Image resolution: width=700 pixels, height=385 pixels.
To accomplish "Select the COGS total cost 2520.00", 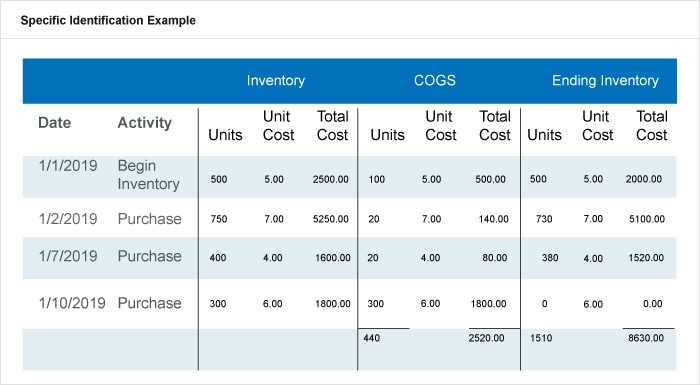I will pos(487,338).
